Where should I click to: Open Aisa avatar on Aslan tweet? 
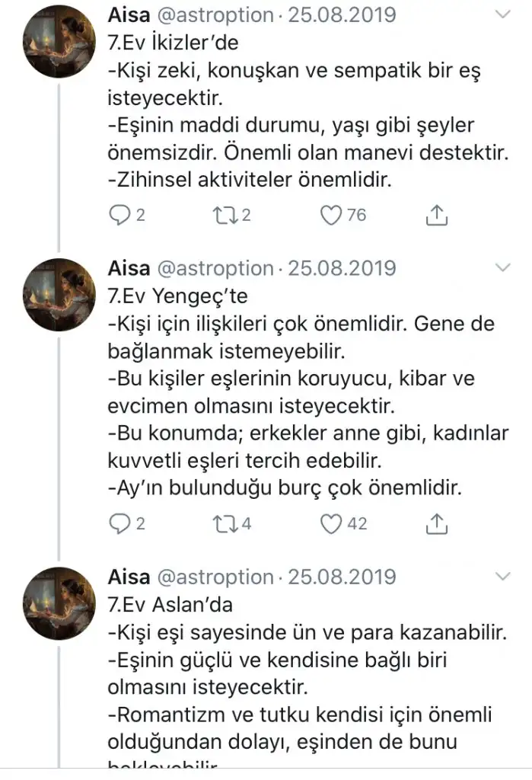pos(57,603)
